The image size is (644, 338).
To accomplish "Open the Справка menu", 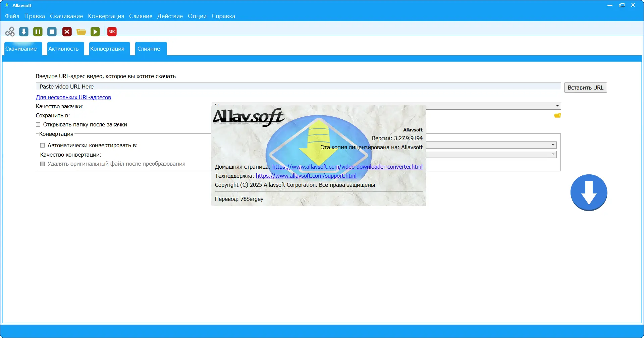I will click(223, 16).
